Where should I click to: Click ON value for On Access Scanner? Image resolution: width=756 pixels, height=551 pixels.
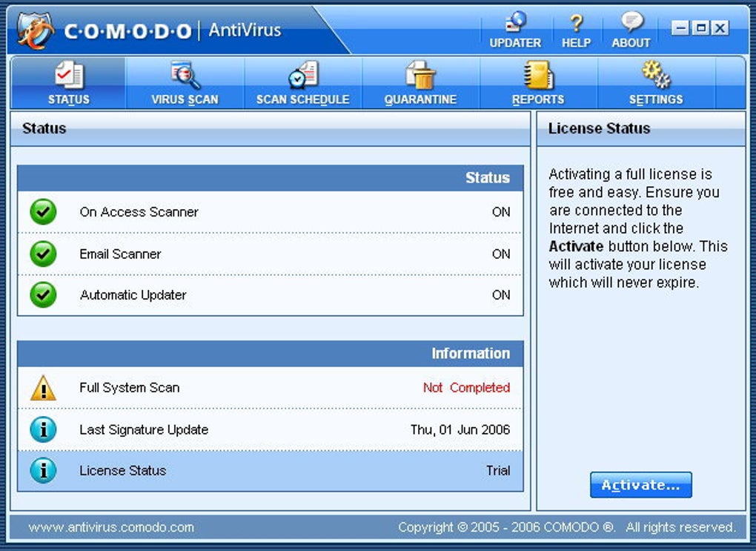(x=501, y=212)
